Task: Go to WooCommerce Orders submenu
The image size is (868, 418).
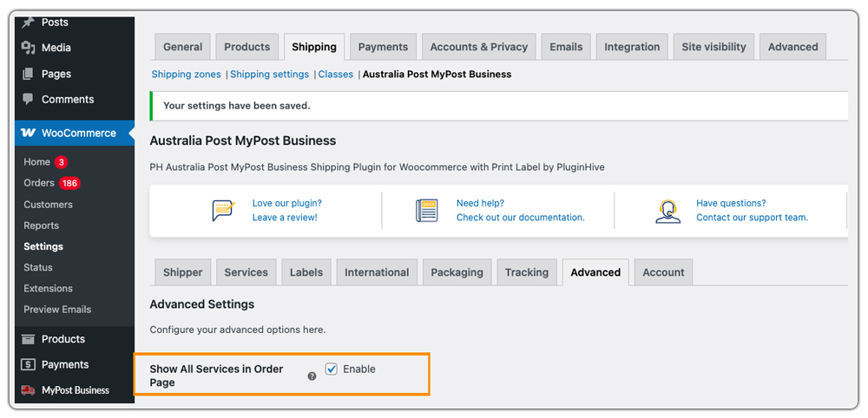Action: click(39, 183)
